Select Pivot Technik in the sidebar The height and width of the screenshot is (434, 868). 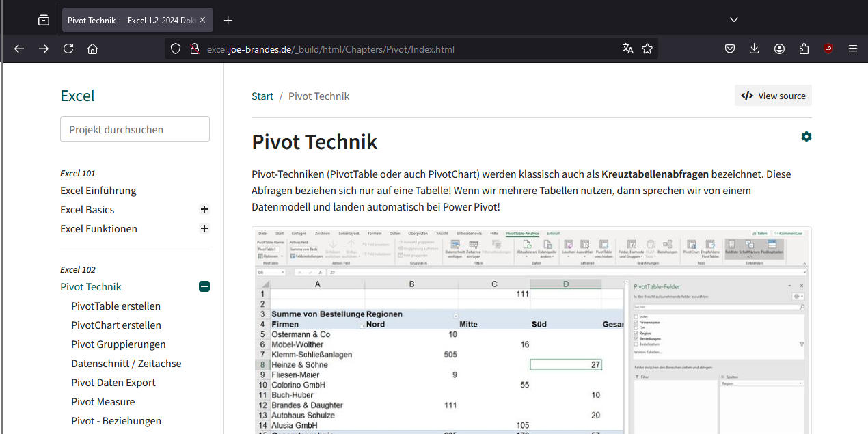pos(91,286)
